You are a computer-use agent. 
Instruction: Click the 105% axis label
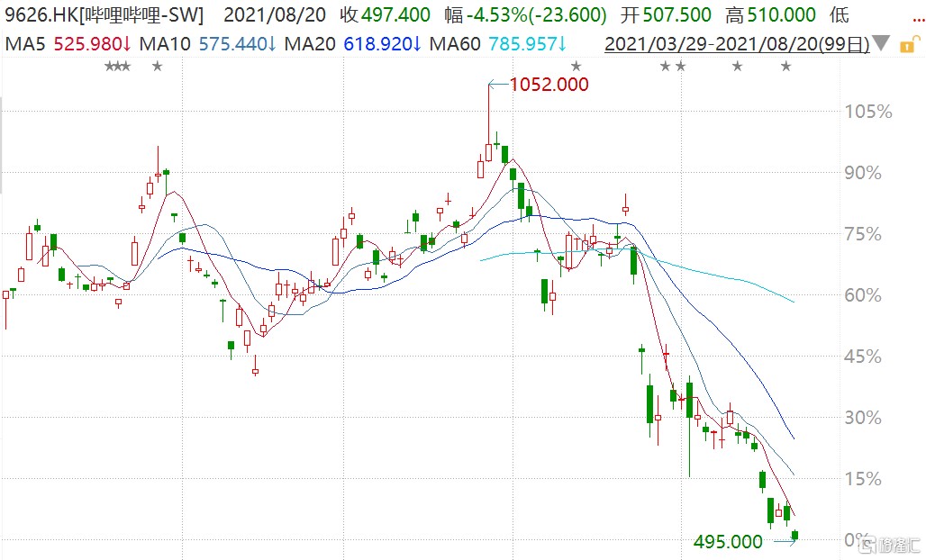[x=868, y=112]
